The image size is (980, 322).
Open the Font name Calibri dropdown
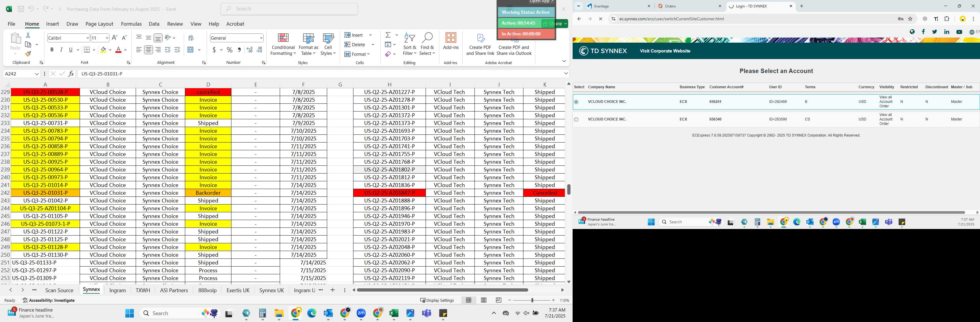87,38
